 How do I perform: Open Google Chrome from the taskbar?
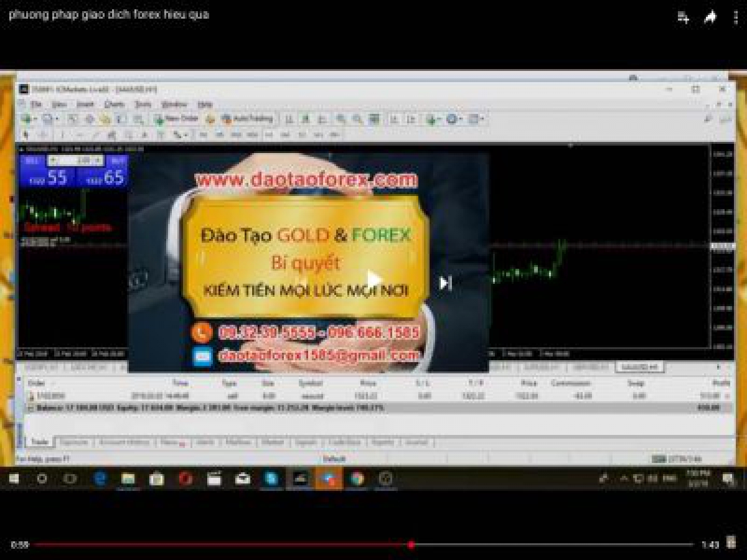[x=357, y=478]
